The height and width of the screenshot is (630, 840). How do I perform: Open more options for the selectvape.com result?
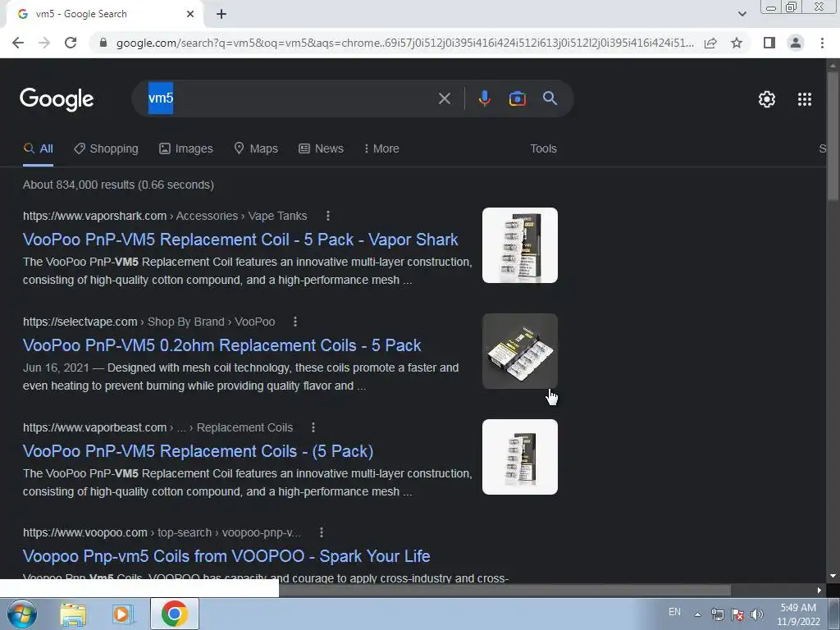tap(295, 322)
